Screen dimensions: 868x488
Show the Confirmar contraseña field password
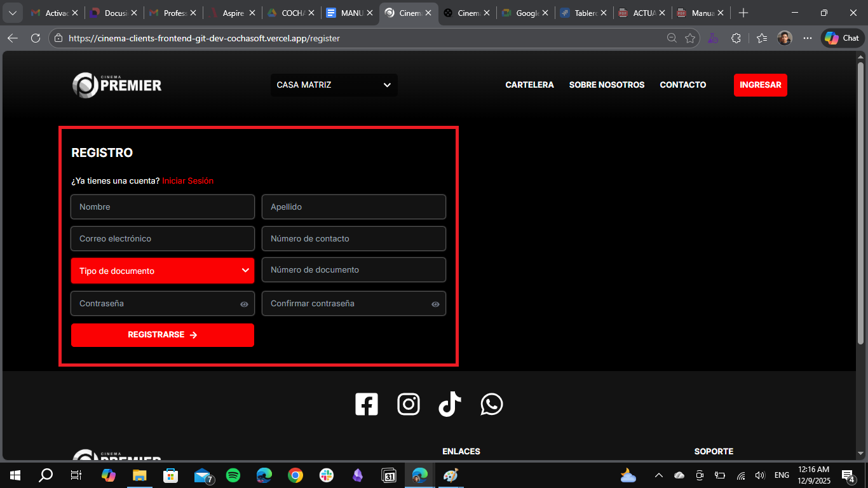coord(435,304)
